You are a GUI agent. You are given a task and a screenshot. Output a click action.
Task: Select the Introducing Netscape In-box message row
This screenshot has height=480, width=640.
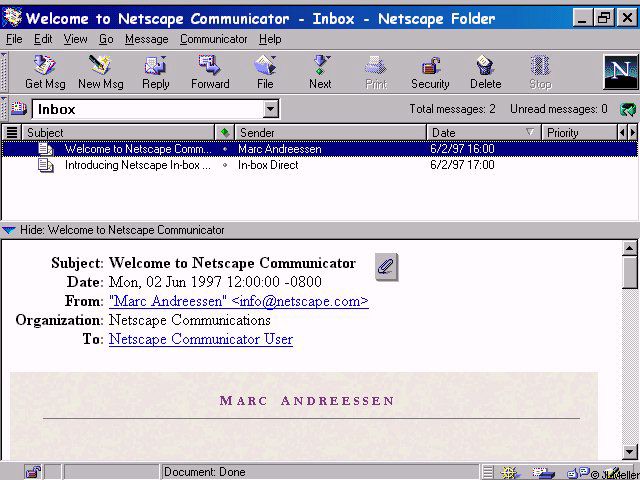click(320, 165)
